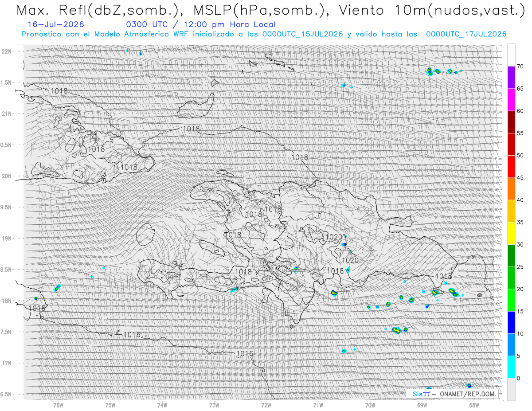Click the dark blue 10–15 dBZ color bar segment
The width and height of the screenshot is (532, 411).
[511, 322]
